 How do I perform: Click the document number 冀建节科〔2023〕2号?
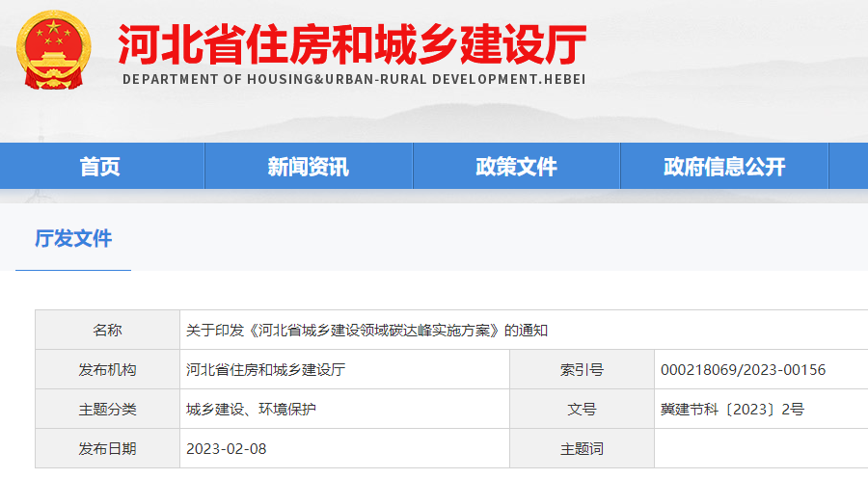coord(732,410)
